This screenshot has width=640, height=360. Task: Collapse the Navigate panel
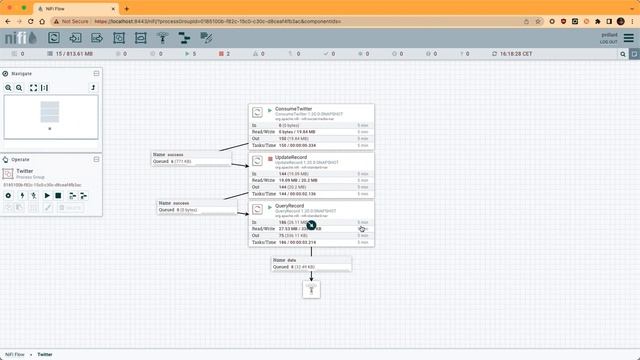point(96,73)
